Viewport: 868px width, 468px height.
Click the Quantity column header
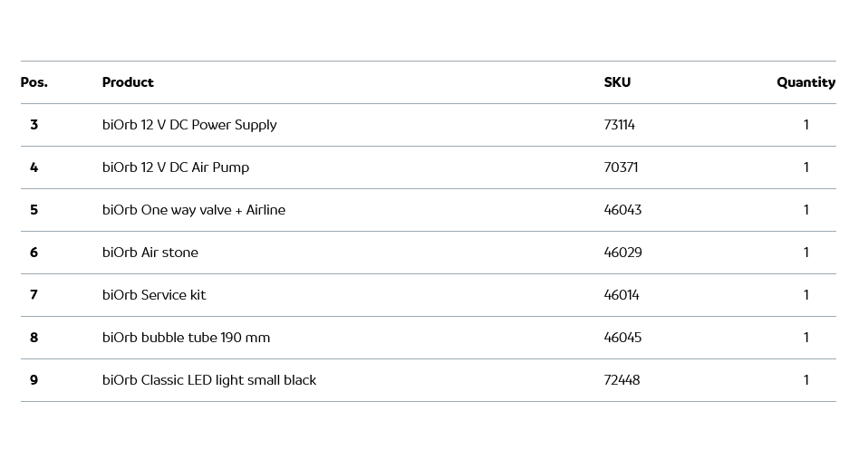coord(805,82)
